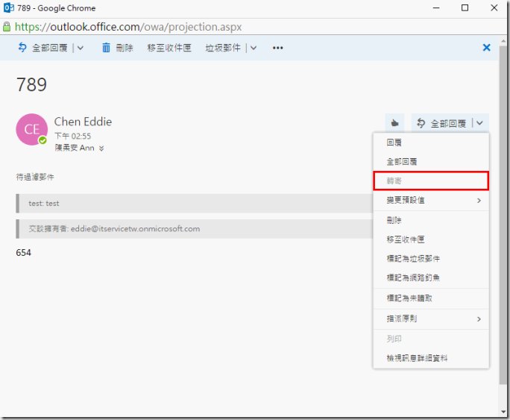
Task: Click the thumbs-up like icon
Action: click(394, 123)
